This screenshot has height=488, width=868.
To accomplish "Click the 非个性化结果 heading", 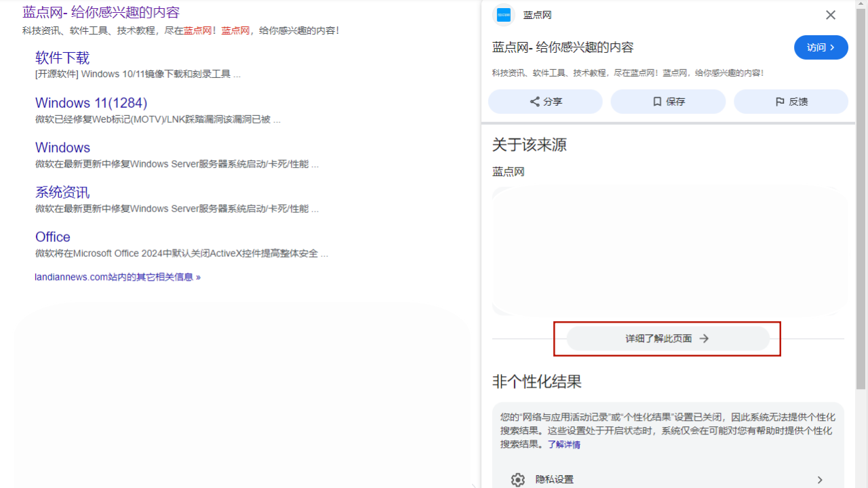I will (x=537, y=382).
